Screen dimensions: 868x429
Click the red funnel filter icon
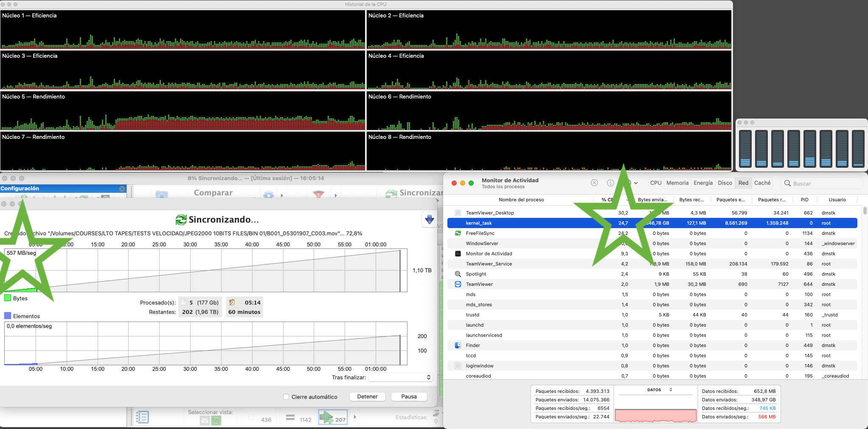coord(318,195)
